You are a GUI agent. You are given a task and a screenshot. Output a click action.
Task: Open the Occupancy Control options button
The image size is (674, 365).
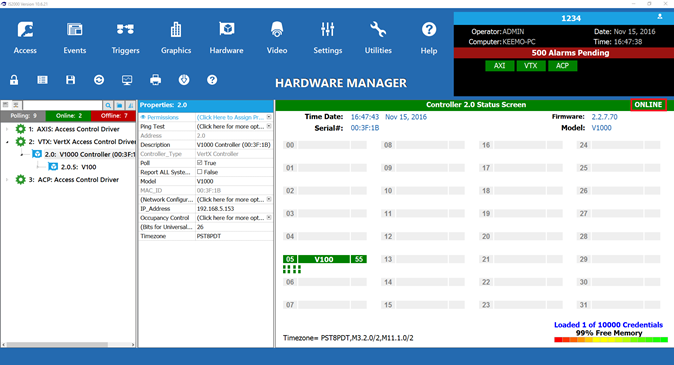pos(269,218)
